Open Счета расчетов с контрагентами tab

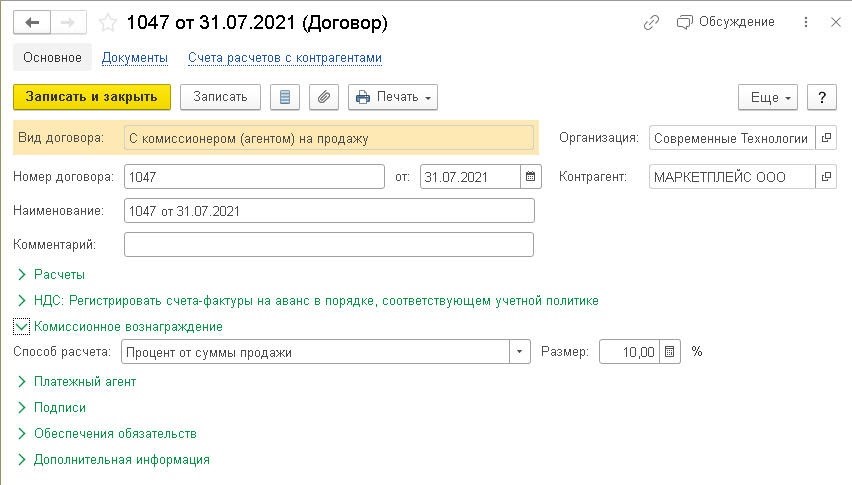click(x=285, y=58)
